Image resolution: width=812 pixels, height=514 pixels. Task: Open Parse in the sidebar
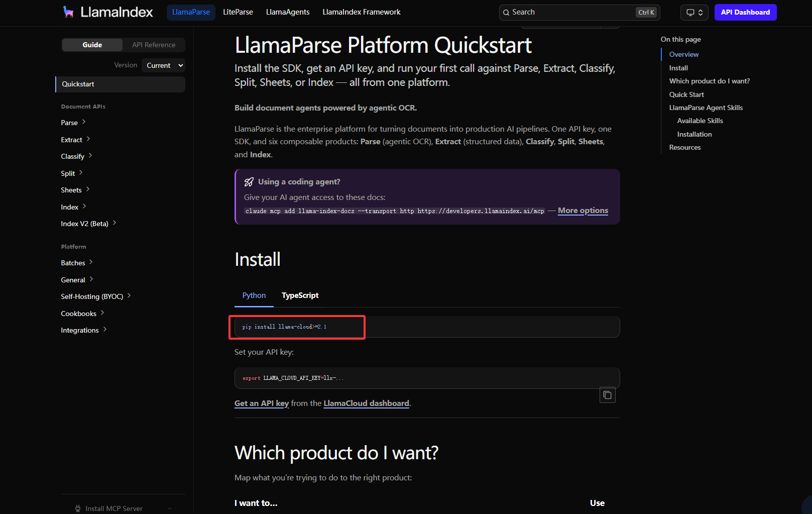click(x=69, y=123)
